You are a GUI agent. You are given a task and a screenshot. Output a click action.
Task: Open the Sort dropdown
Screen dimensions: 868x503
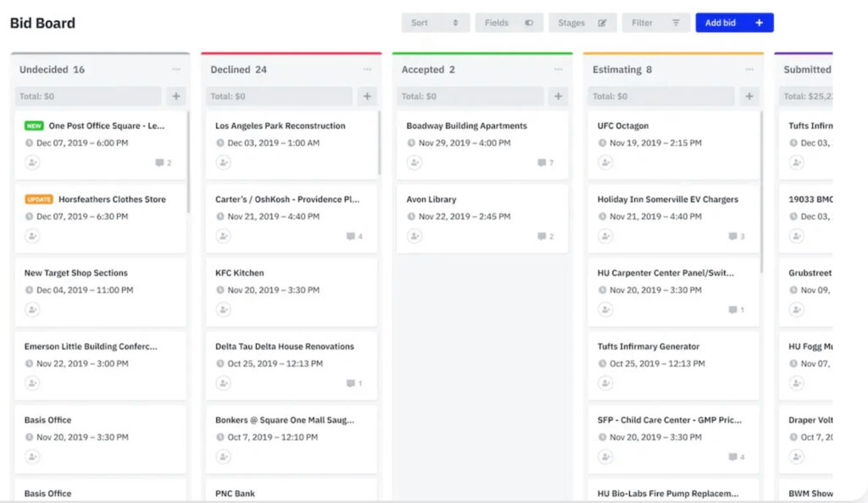click(x=435, y=23)
